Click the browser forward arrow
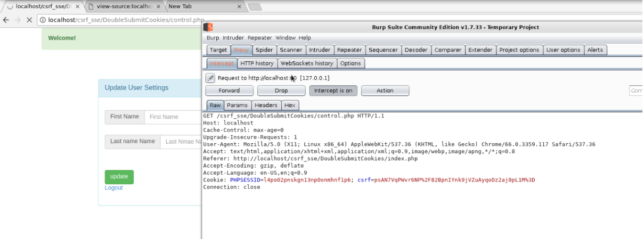This screenshot has height=239, width=644. point(18,20)
